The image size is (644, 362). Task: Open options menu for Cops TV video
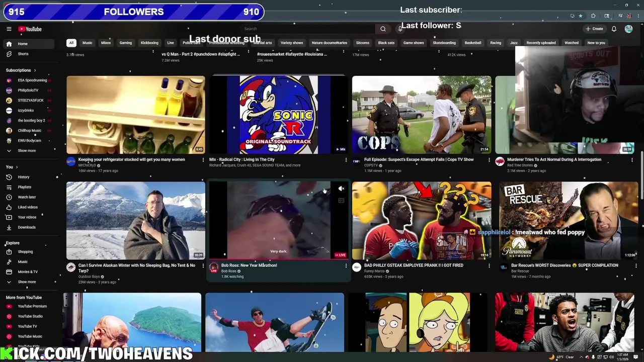pos(489,160)
